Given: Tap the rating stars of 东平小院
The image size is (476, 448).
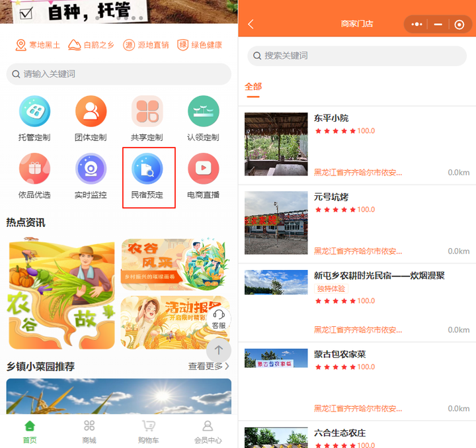Looking at the screenshot, I should 335,131.
